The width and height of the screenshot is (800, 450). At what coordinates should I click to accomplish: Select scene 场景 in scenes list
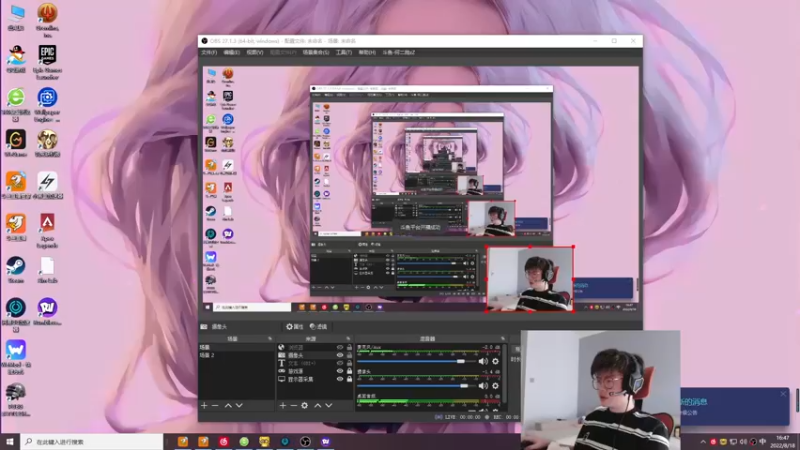[x=236, y=347]
